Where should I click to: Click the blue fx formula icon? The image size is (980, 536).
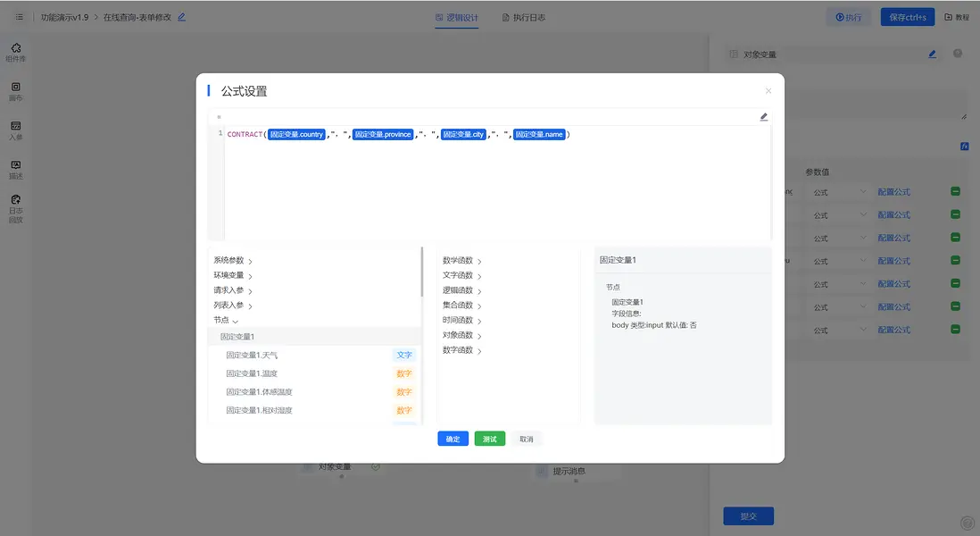tap(964, 147)
